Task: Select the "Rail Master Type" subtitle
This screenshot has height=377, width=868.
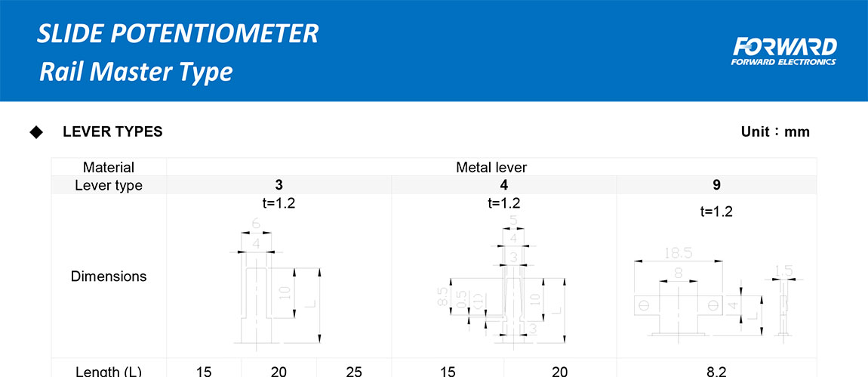Action: click(x=136, y=73)
